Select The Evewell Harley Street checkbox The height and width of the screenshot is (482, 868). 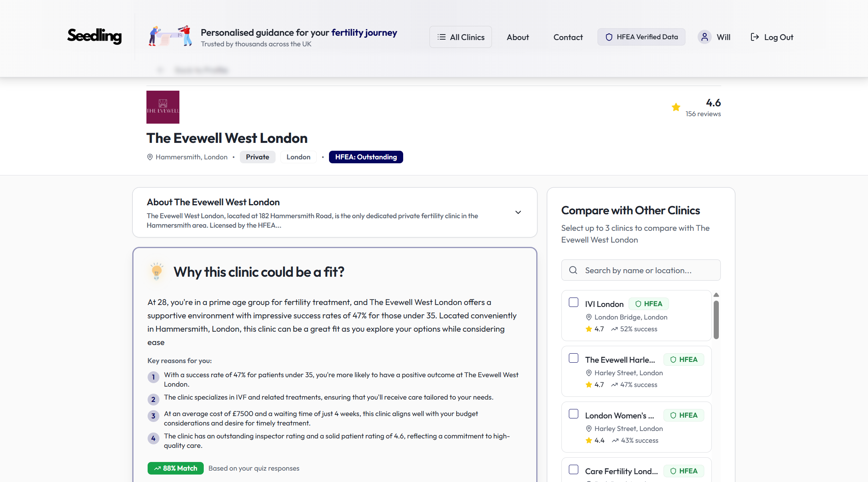click(x=573, y=358)
